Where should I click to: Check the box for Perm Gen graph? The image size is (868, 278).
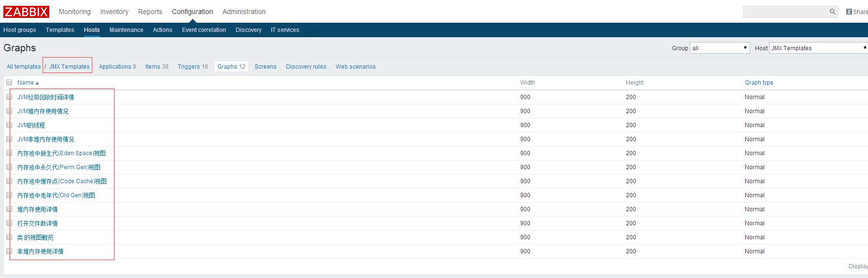9,167
